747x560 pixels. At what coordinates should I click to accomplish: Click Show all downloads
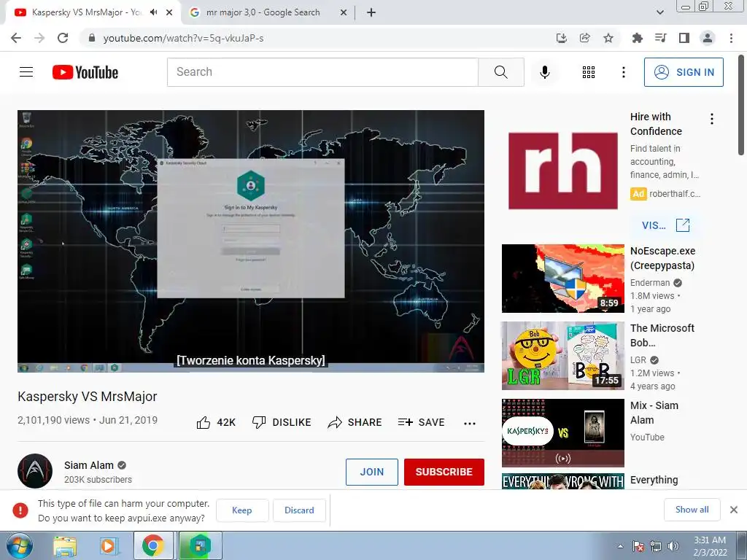pos(692,510)
